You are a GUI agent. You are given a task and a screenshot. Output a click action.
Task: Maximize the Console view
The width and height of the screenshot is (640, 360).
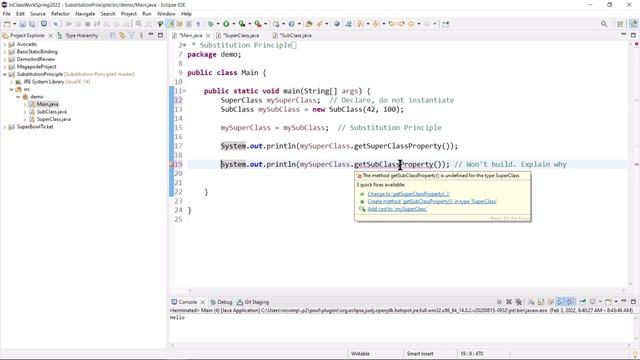pyautogui.click(x=633, y=302)
